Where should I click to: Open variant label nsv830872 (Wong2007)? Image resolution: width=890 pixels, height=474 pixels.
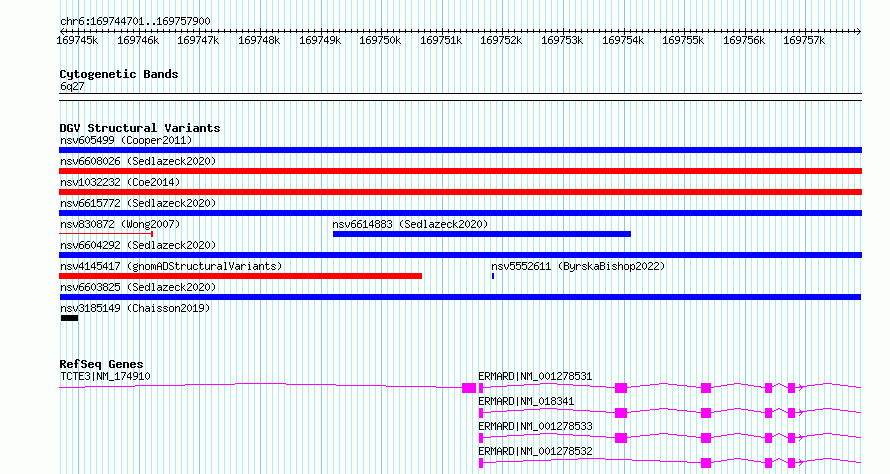(x=120, y=224)
